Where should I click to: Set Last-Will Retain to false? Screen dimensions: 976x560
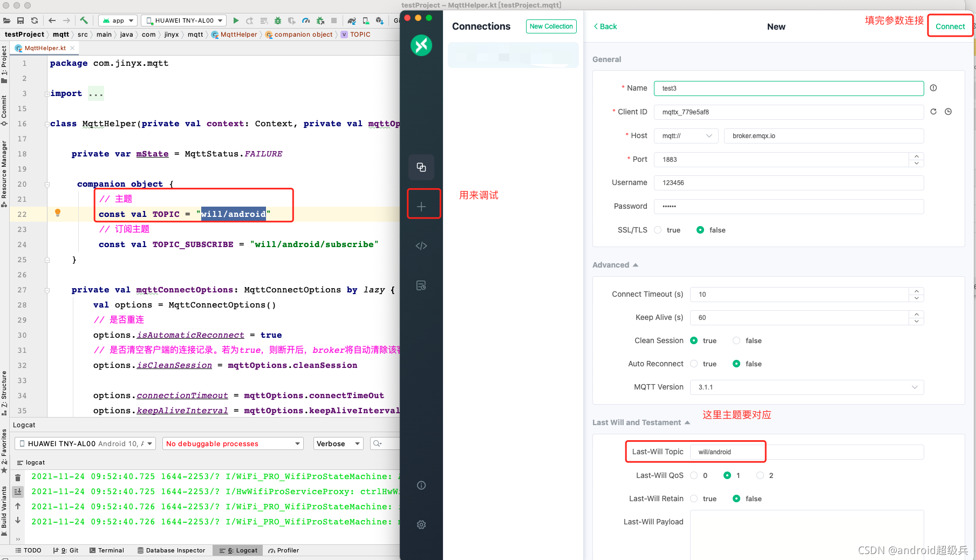(x=736, y=498)
